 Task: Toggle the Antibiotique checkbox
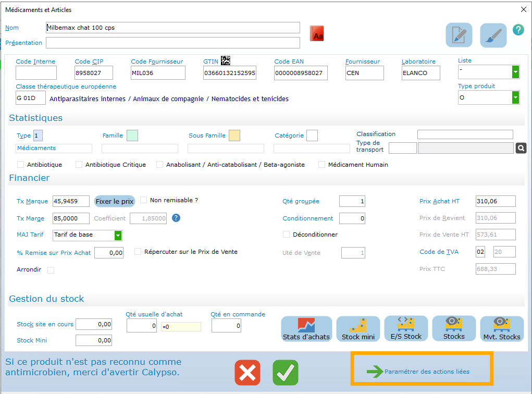click(x=21, y=165)
